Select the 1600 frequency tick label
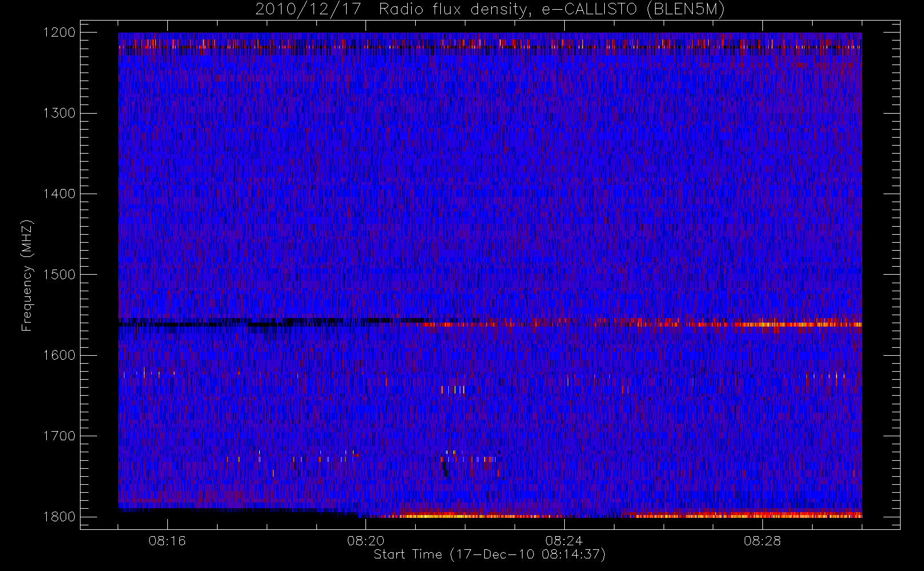 point(59,355)
